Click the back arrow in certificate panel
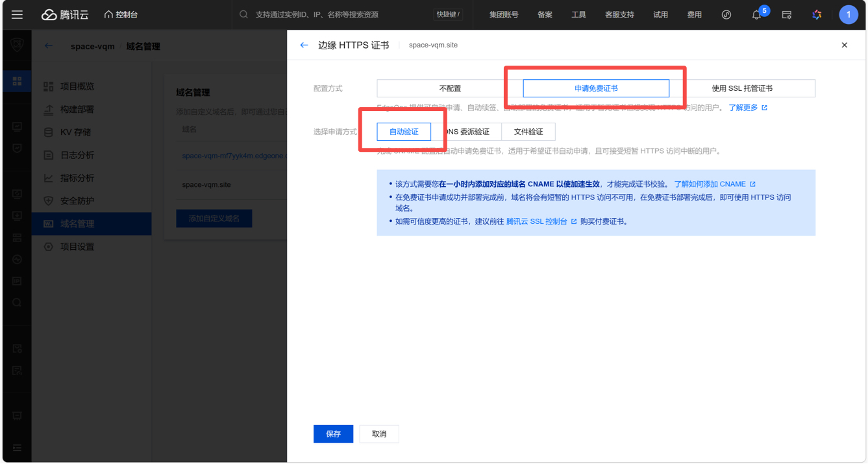868x464 pixels. point(304,45)
